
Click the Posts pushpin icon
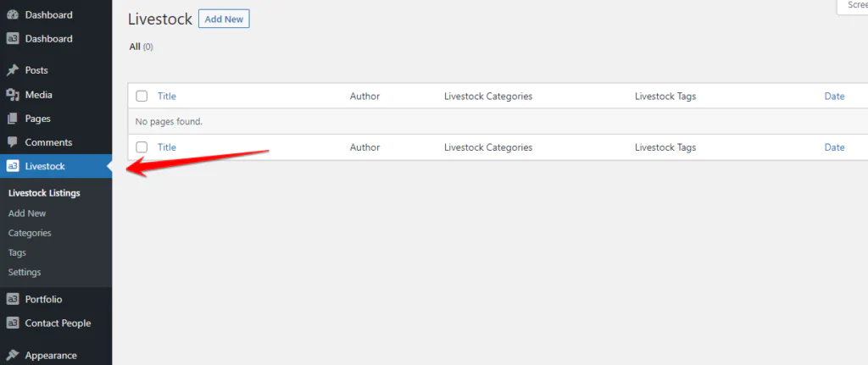(13, 70)
